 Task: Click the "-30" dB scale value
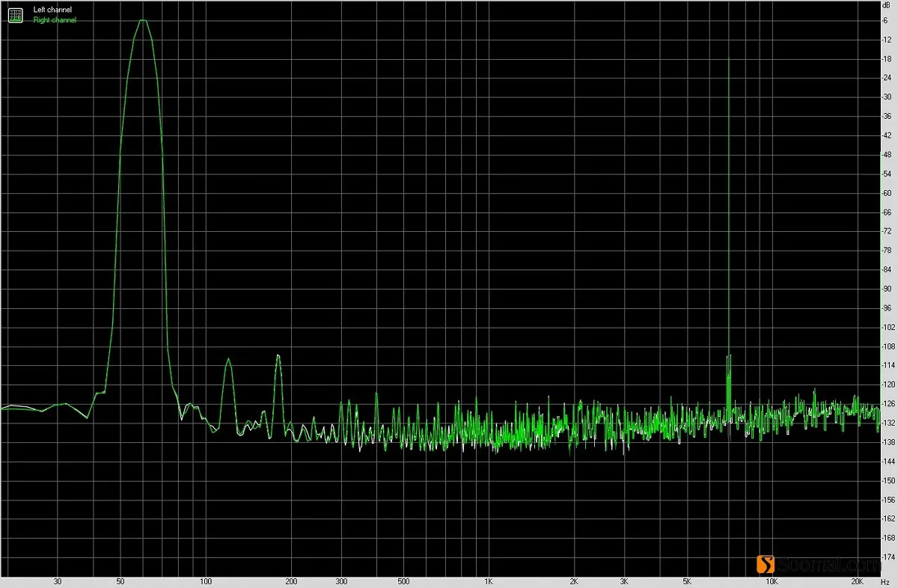click(x=887, y=97)
